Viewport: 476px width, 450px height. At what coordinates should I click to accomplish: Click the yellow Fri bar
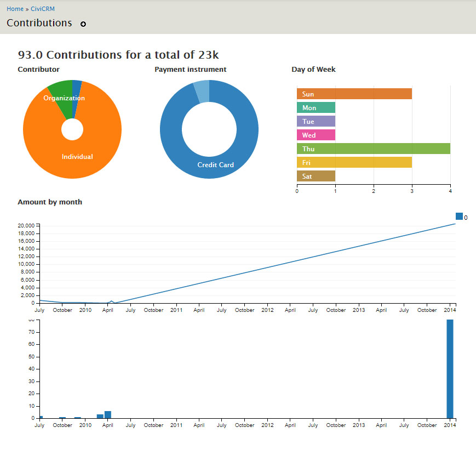[x=354, y=162]
